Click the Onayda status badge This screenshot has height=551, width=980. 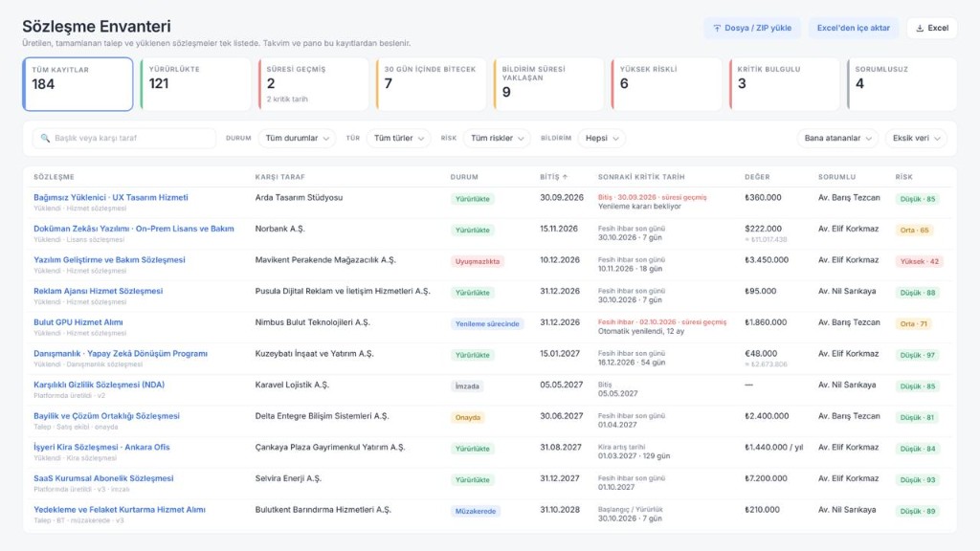click(467, 417)
